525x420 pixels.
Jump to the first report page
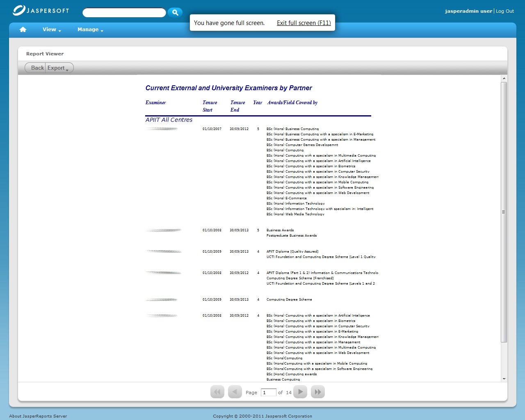tap(217, 392)
